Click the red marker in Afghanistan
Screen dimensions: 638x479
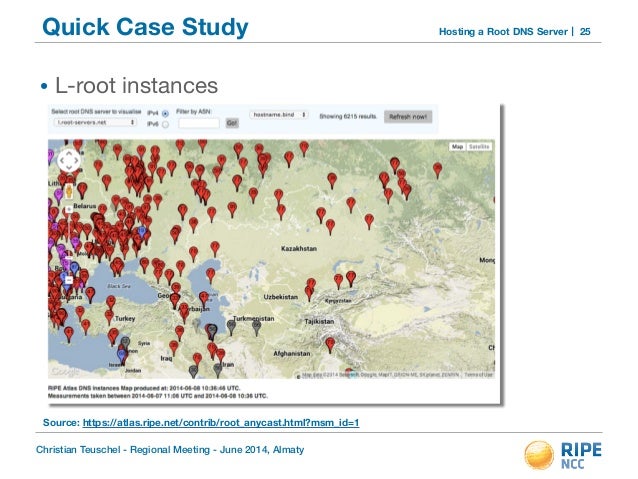[330, 344]
